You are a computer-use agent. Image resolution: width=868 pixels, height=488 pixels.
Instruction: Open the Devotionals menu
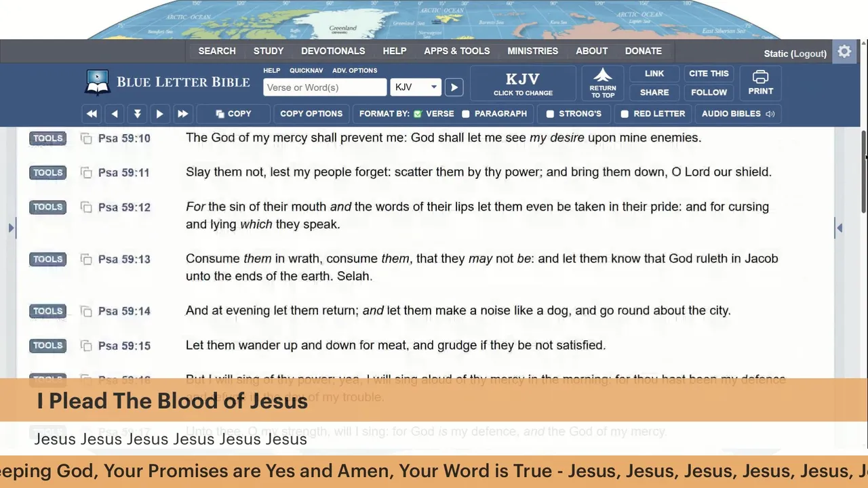click(x=333, y=51)
